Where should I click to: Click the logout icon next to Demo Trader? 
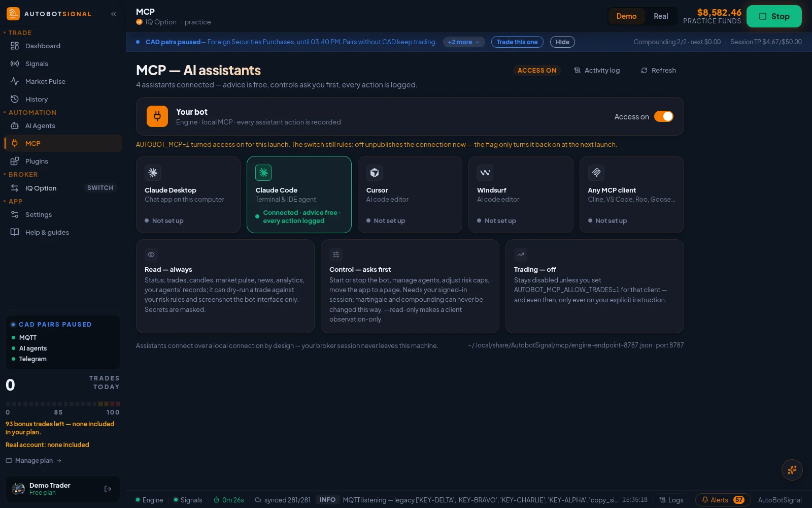[108, 489]
